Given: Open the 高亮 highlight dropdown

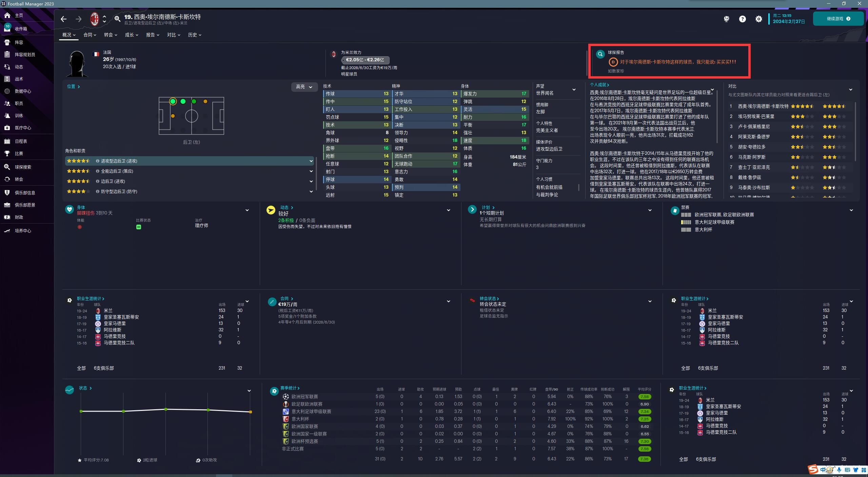Looking at the screenshot, I should (304, 87).
